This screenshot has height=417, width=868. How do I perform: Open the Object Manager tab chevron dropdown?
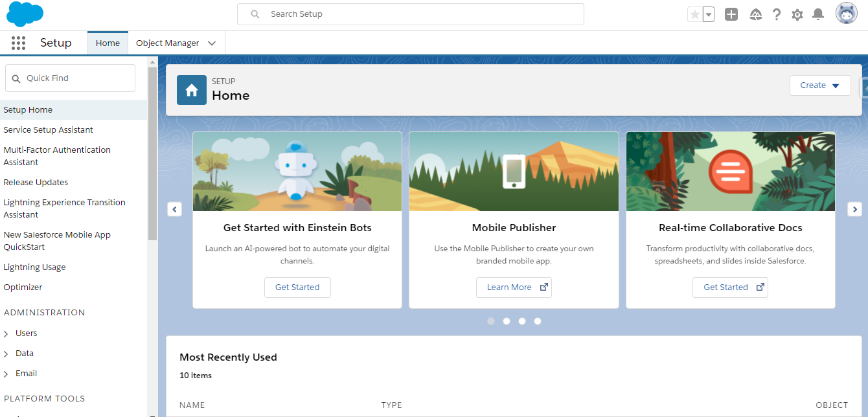tap(212, 43)
